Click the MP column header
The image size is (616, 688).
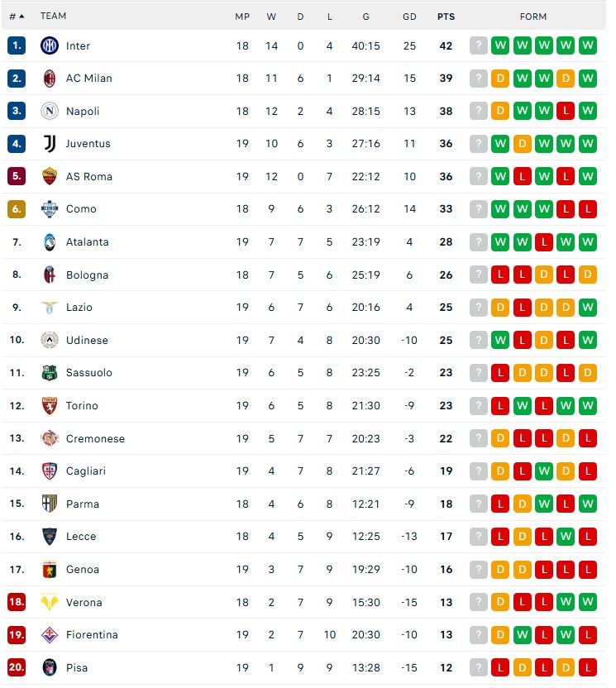point(241,16)
